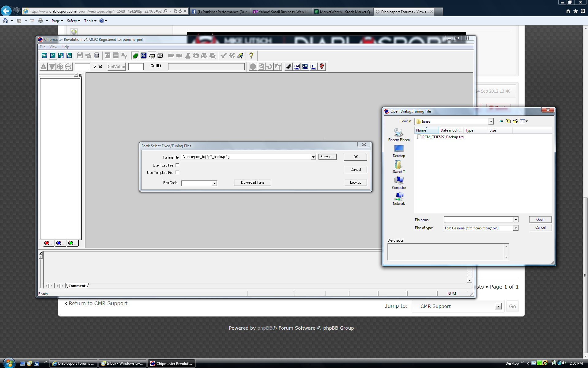The width and height of the screenshot is (588, 368).
Task: Click the GM toolbar icon in Chipmaster
Action: (44, 56)
